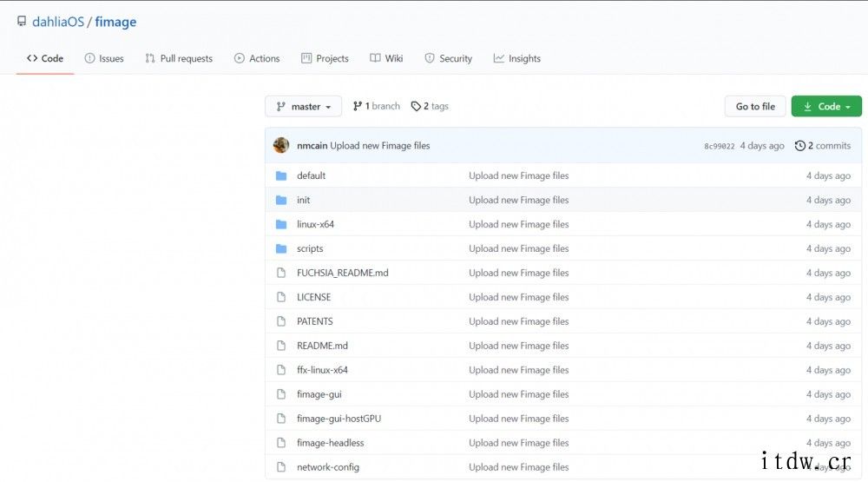
Task: Click '4 days ago' in the init row
Action: click(x=828, y=200)
